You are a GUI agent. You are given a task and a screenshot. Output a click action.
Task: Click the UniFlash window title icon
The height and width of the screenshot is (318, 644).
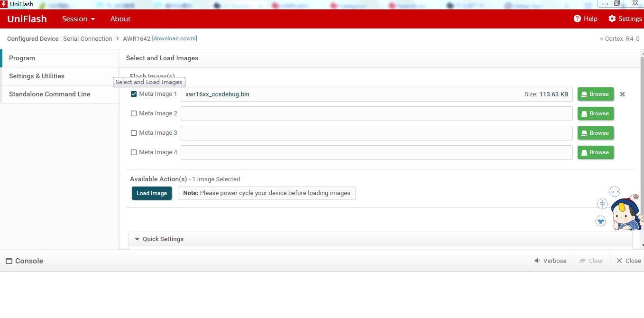4,4
